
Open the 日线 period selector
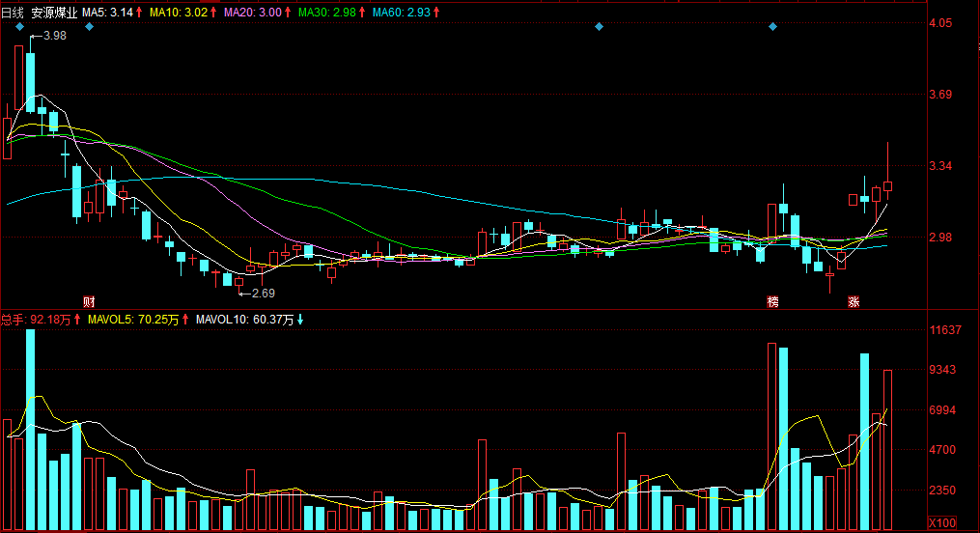pyautogui.click(x=14, y=13)
